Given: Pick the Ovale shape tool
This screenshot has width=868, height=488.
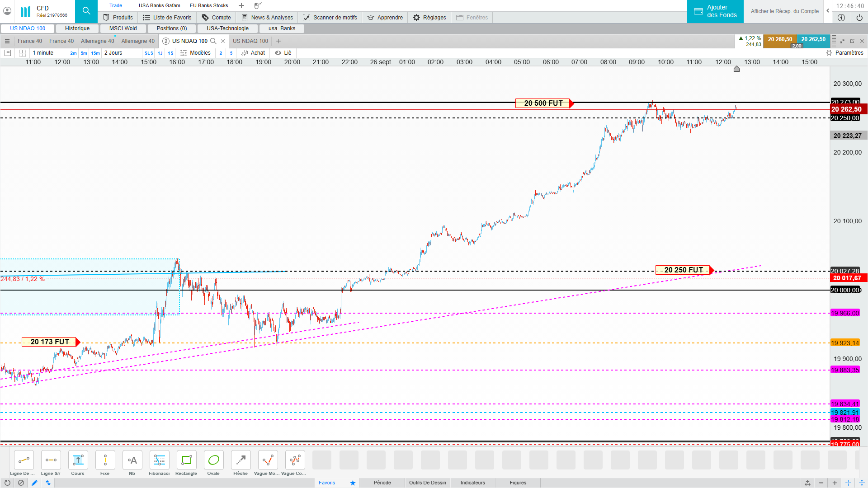Looking at the screenshot, I should [x=213, y=460].
